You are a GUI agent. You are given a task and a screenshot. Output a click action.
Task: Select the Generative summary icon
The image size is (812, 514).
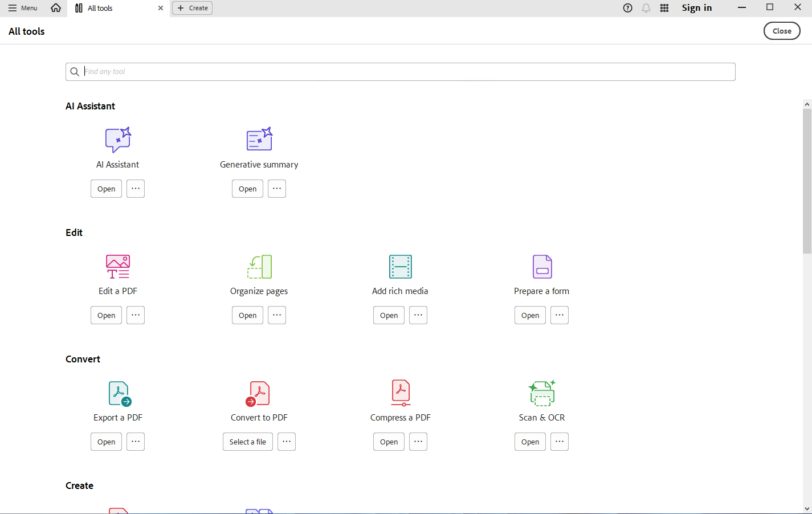259,140
